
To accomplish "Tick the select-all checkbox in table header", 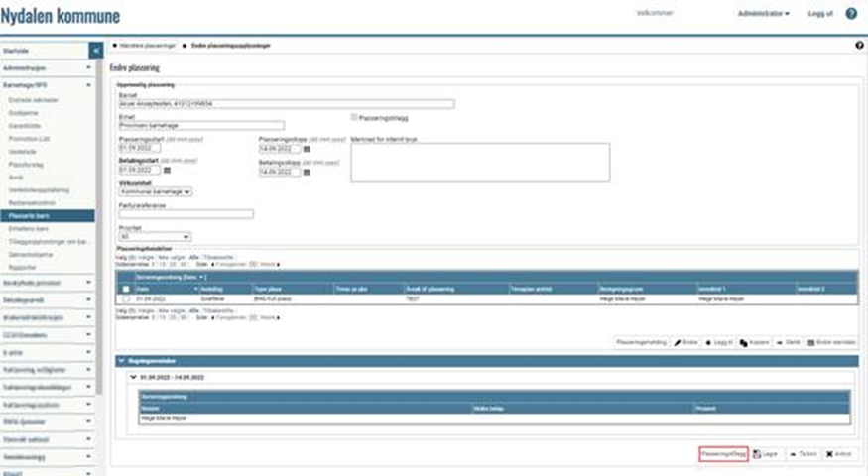I will pos(125,289).
